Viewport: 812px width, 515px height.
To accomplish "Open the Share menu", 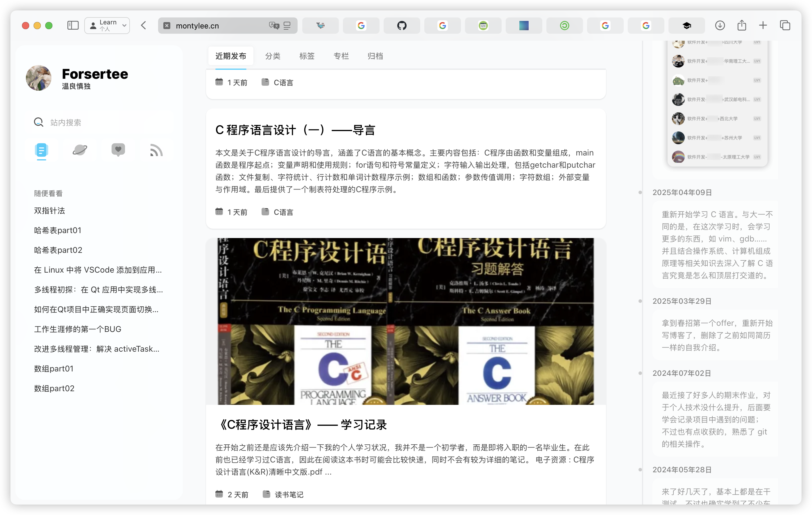I will click(741, 25).
